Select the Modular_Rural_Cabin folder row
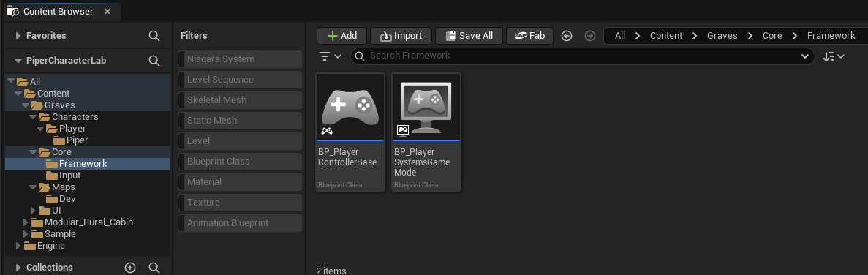Viewport: 868px width, 275px height. point(88,222)
